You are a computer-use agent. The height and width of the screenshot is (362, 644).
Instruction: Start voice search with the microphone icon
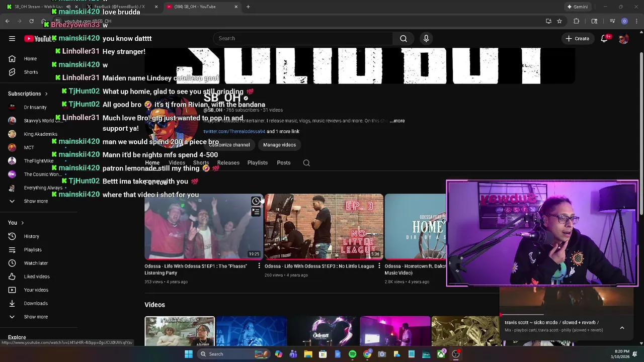(426, 38)
